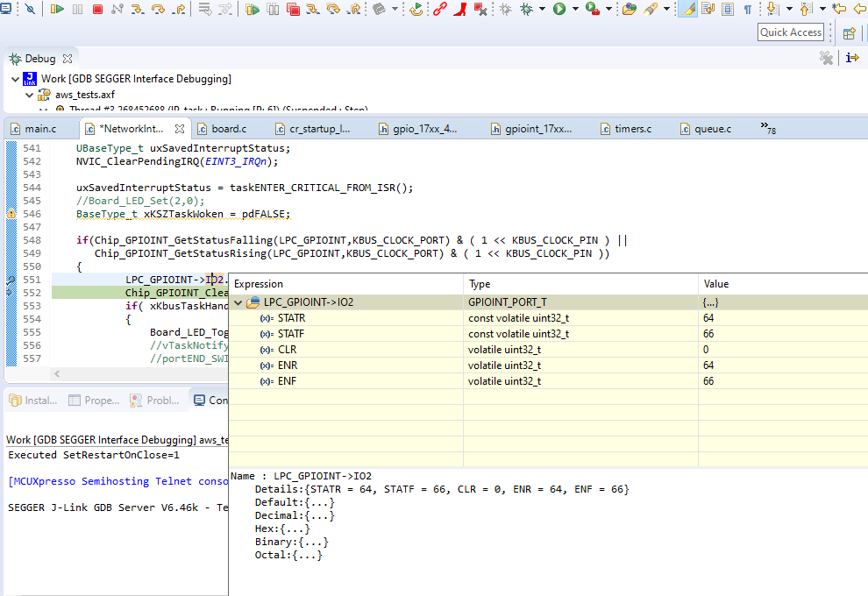This screenshot has height=596, width=868.
Task: Click the green Resume debug button
Action: pyautogui.click(x=57, y=10)
